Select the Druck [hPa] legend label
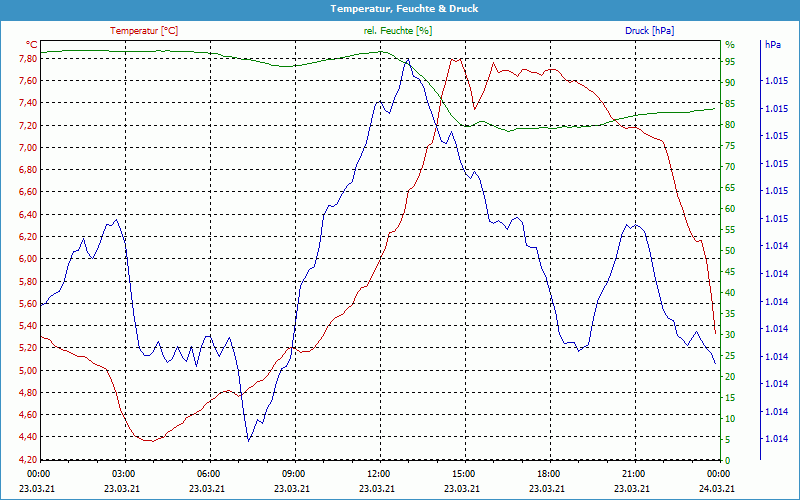The image size is (800, 500). pyautogui.click(x=649, y=31)
